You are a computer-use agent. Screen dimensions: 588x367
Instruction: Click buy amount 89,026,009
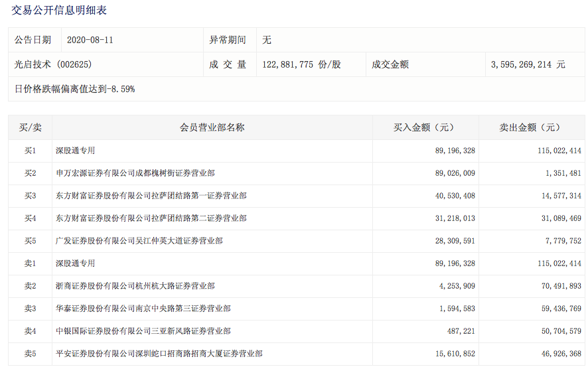(x=455, y=173)
